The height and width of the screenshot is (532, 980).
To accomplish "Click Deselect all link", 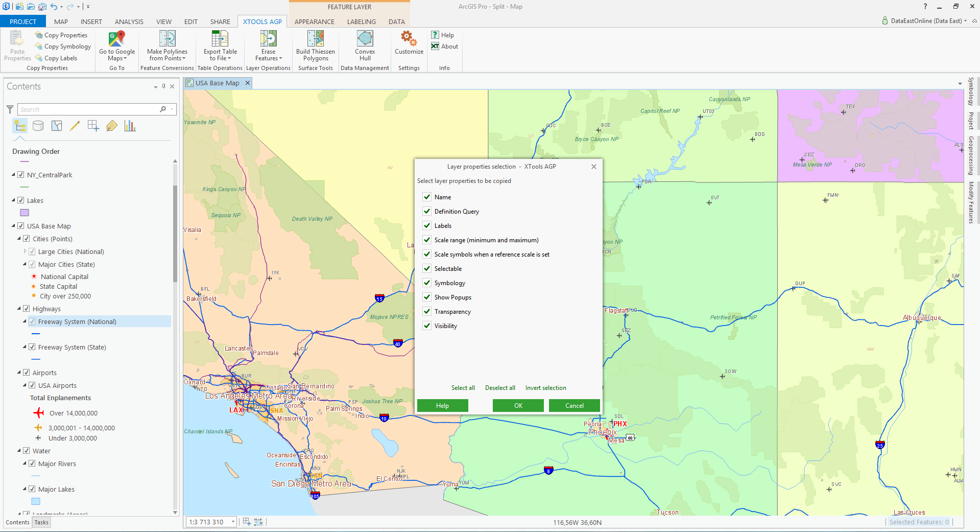I will (x=500, y=388).
